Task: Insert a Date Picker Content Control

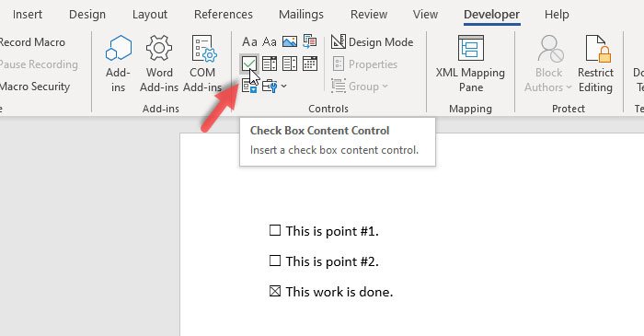Action: [310, 64]
